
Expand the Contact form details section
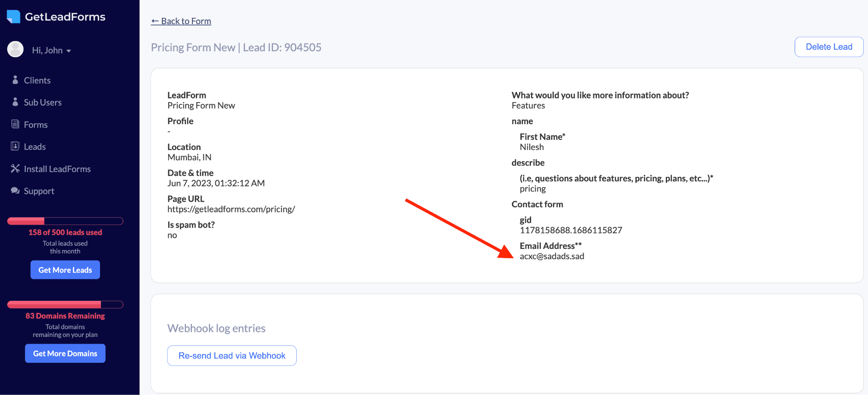tap(537, 204)
